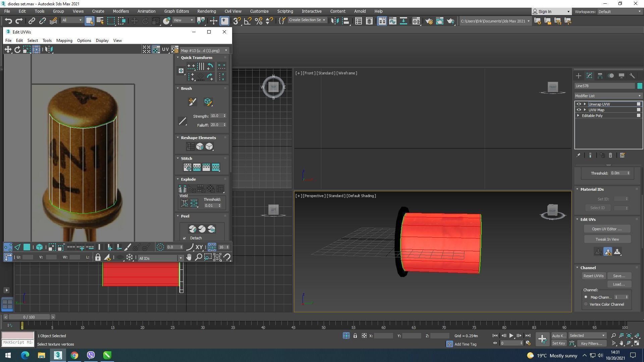Hide the Unwrap UVW modifier with the eye icon
Screen dimensions: 644x362
click(x=579, y=104)
